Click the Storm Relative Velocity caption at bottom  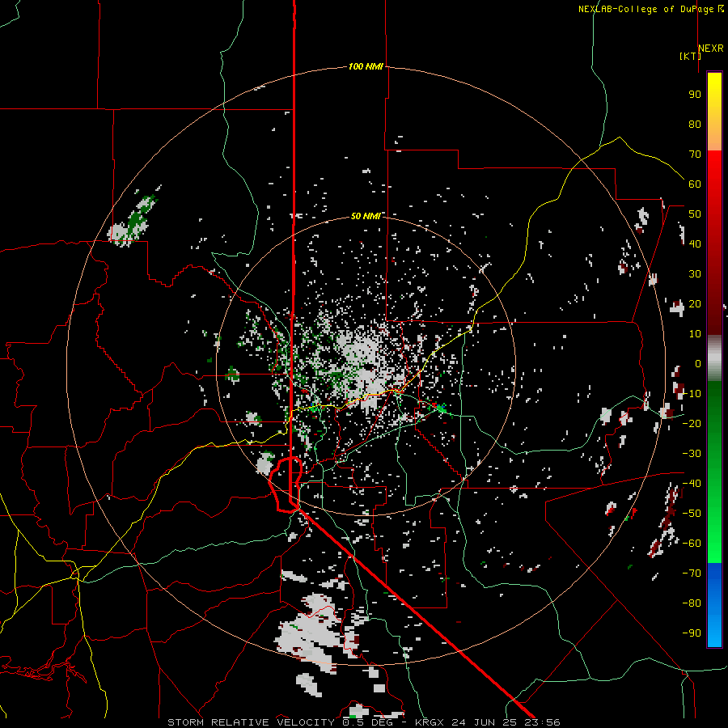[363, 722]
